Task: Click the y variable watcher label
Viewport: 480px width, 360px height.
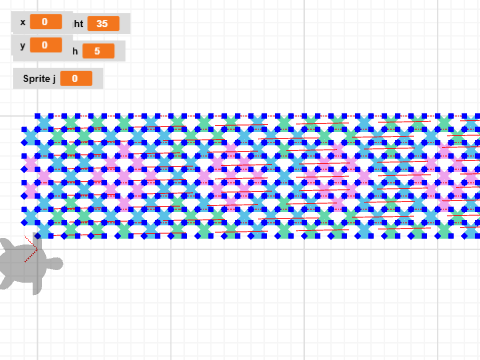Action: click(23, 46)
